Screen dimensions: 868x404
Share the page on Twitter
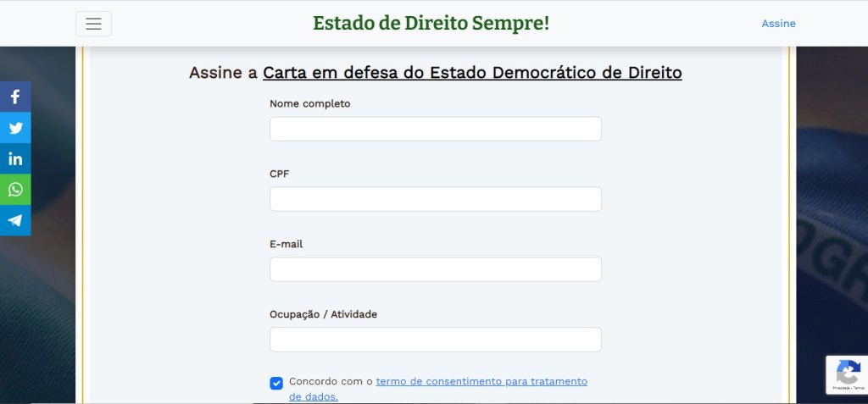click(x=15, y=128)
